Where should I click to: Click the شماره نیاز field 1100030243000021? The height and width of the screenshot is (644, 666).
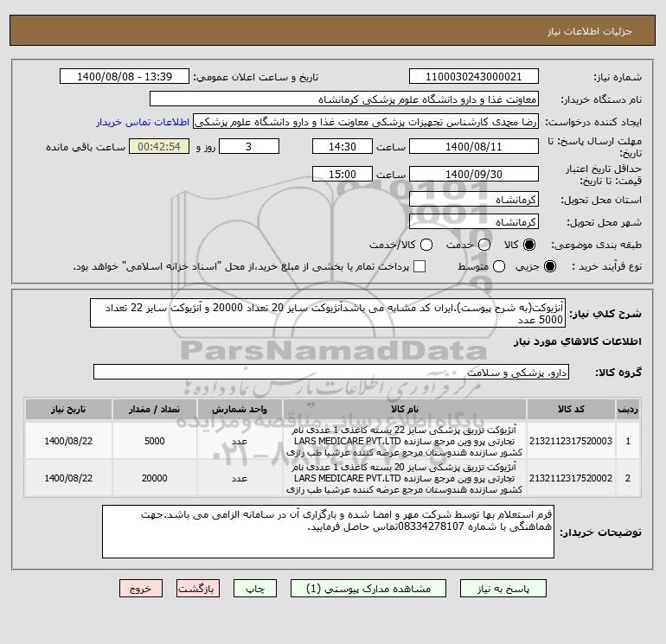coord(474,77)
